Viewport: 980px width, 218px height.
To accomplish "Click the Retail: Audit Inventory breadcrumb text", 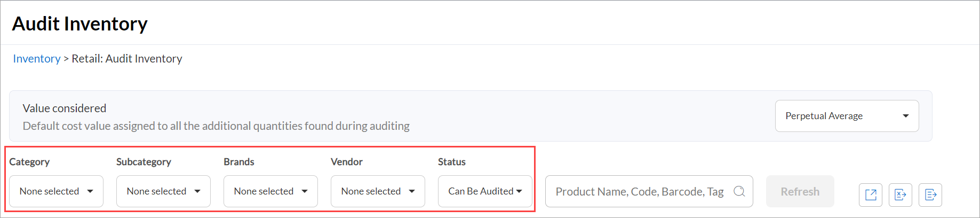I will coord(127,59).
